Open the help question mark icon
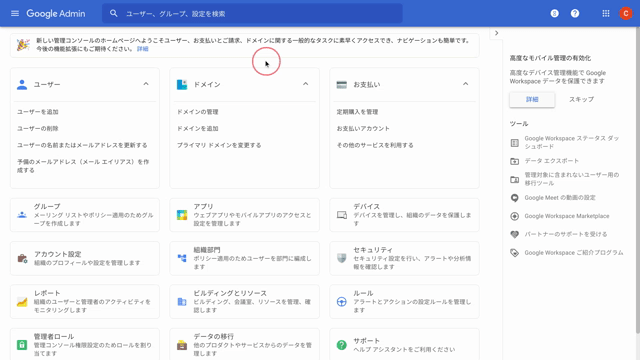Screen dimensions: 640x360 coord(575,13)
